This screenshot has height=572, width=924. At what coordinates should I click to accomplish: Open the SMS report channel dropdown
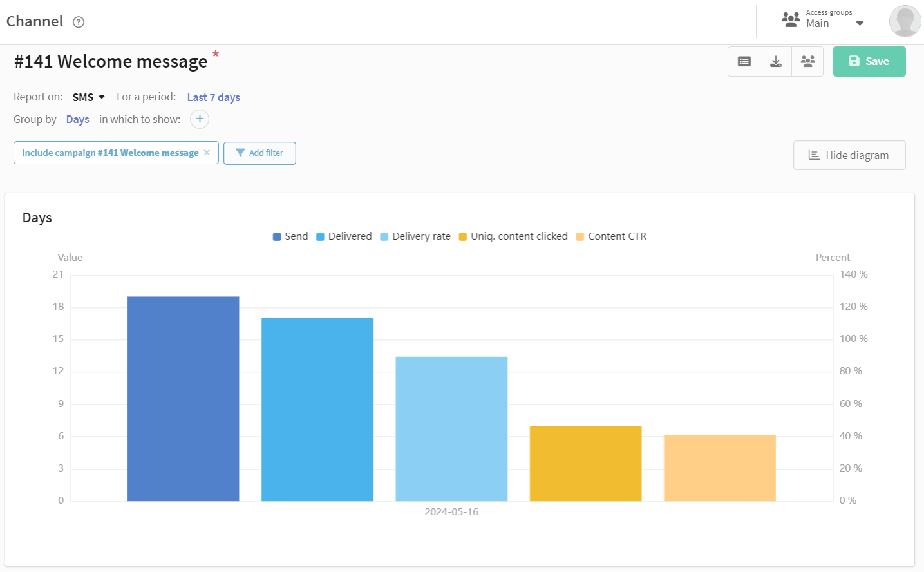88,97
